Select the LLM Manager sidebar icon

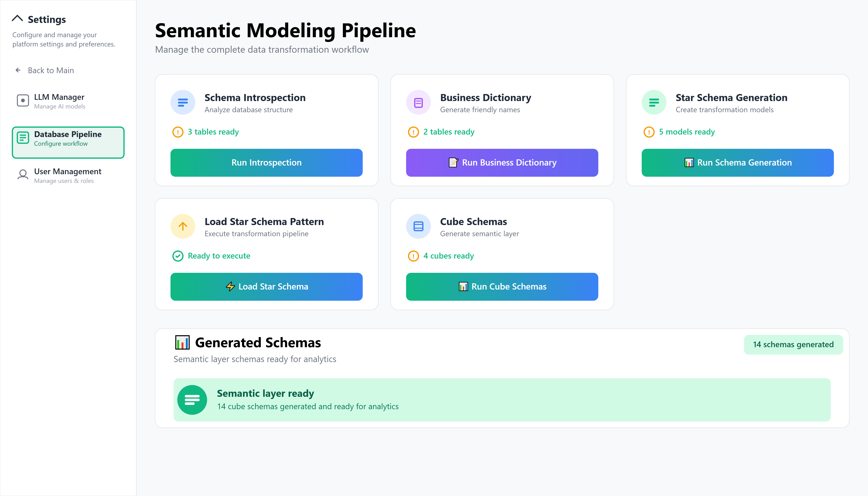click(23, 100)
